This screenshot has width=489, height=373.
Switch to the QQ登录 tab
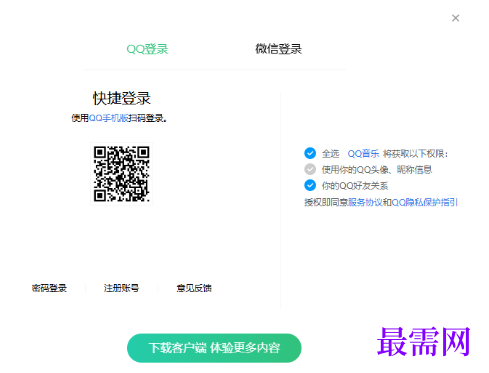tap(147, 49)
